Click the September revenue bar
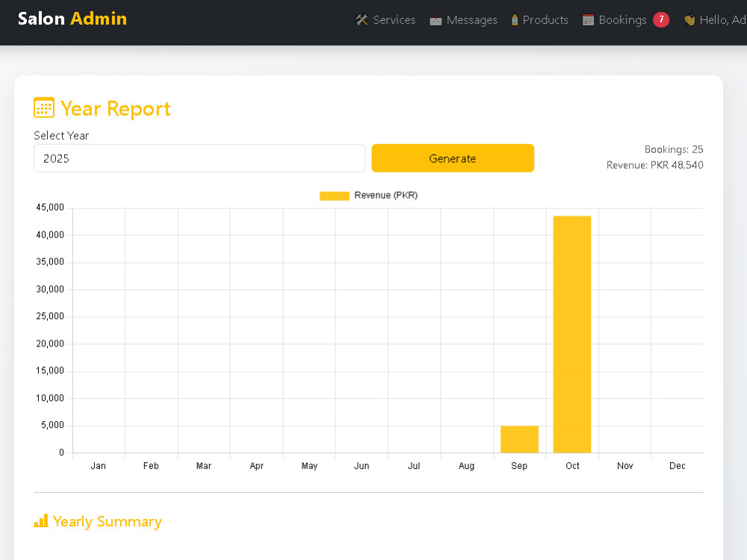 (519, 439)
